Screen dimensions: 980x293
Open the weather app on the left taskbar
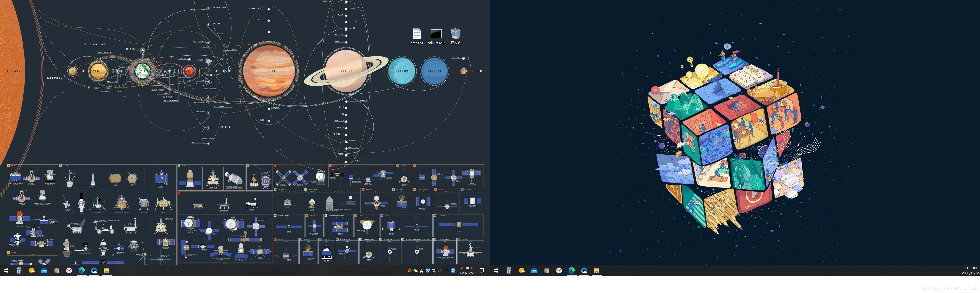tap(32, 271)
